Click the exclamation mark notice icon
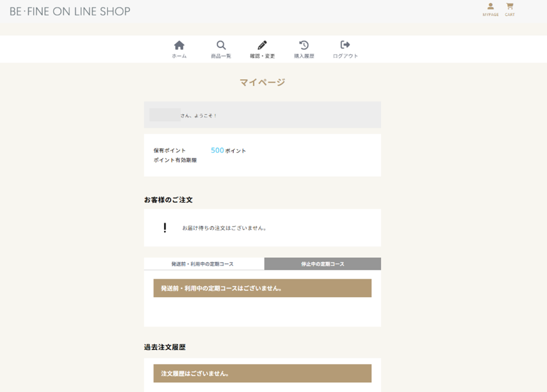 pyautogui.click(x=165, y=228)
